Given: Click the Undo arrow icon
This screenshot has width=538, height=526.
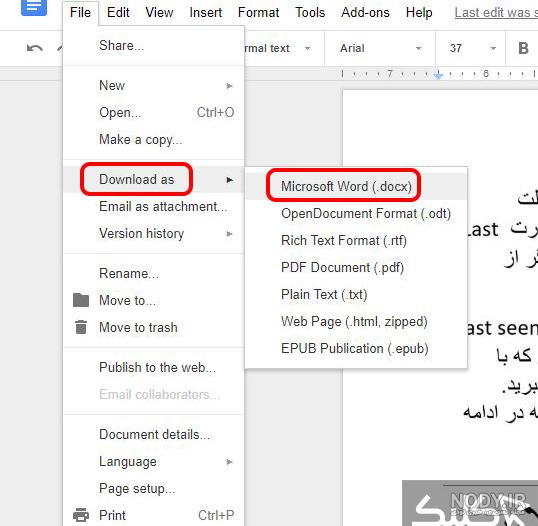Looking at the screenshot, I should tap(35, 48).
